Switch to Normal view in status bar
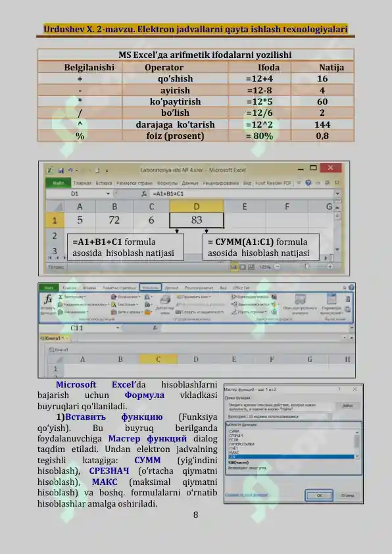Viewport: 392px width, 554px height. point(234,266)
